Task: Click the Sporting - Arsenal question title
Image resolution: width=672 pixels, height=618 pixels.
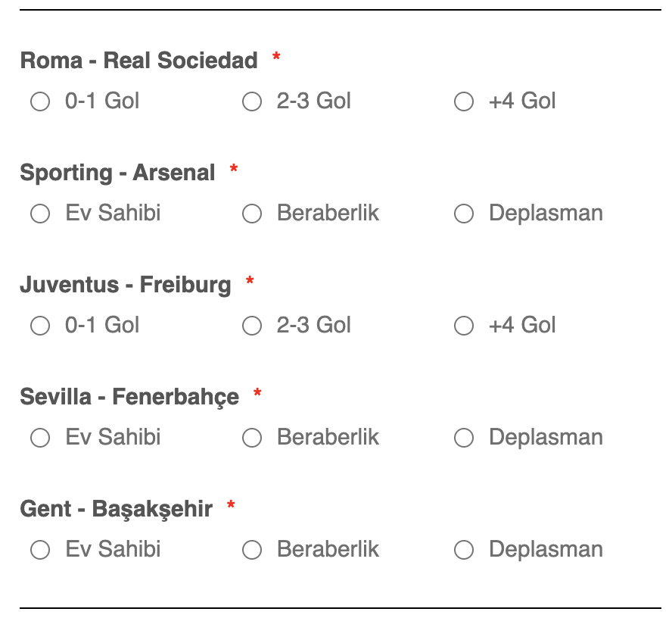Action: [117, 173]
